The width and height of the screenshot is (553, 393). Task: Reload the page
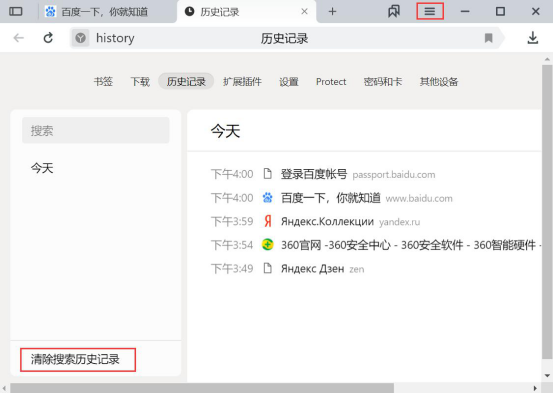[48, 38]
